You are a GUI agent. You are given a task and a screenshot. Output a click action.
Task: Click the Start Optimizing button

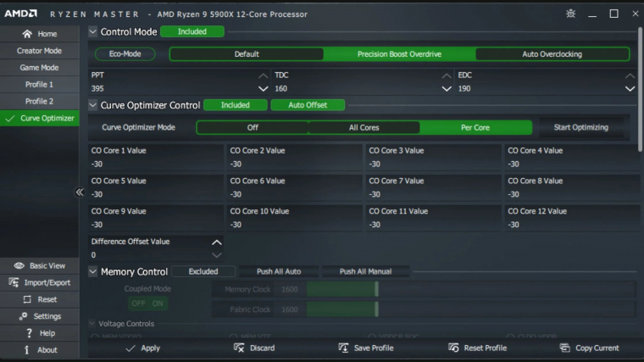coord(580,127)
